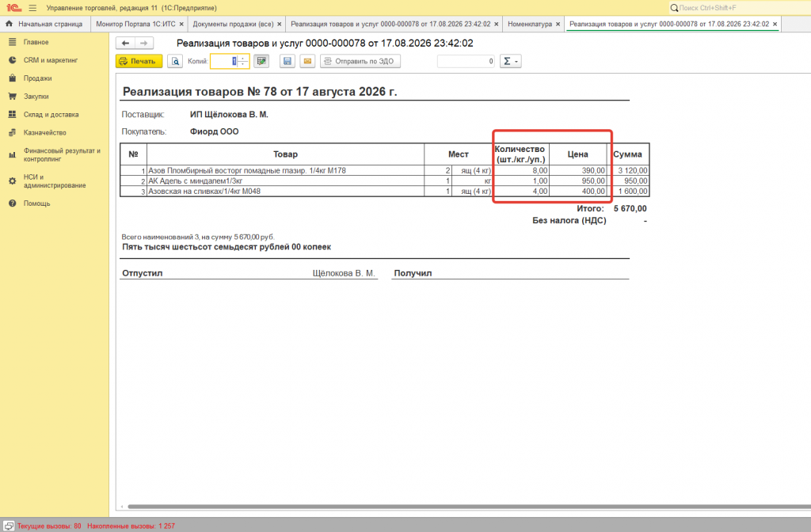Image resolution: width=811 pixels, height=532 pixels.
Task: Click Отправить по ЭДО button
Action: (360, 61)
